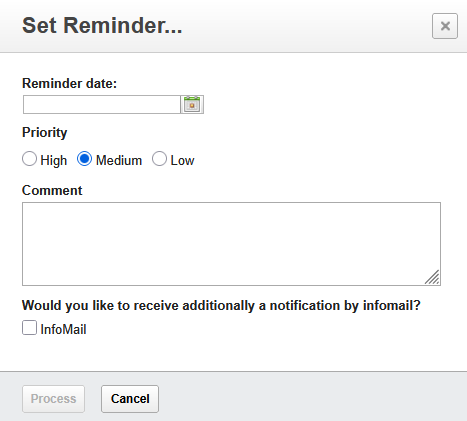This screenshot has height=421, width=467.
Task: Click the "Reminder date:" field label
Action: point(69,83)
